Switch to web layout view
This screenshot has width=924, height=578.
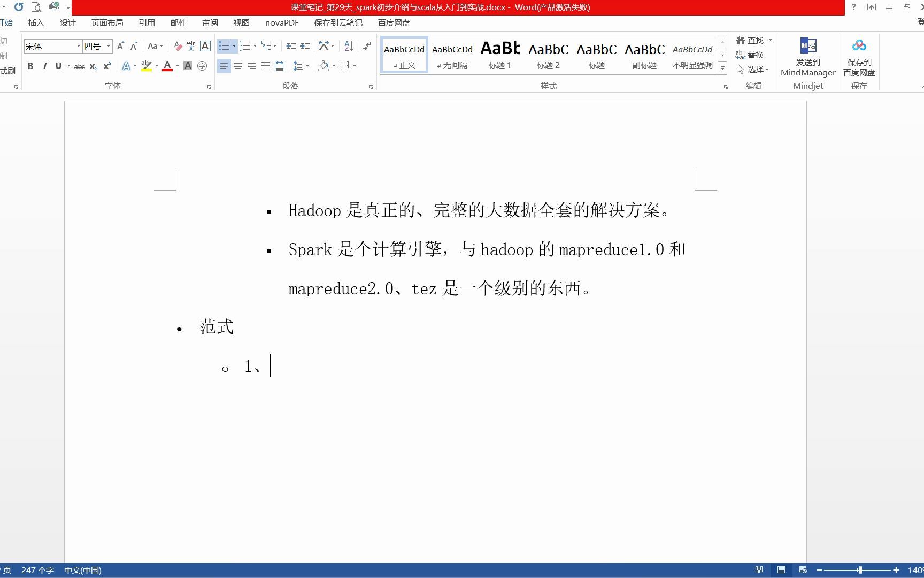click(x=803, y=570)
